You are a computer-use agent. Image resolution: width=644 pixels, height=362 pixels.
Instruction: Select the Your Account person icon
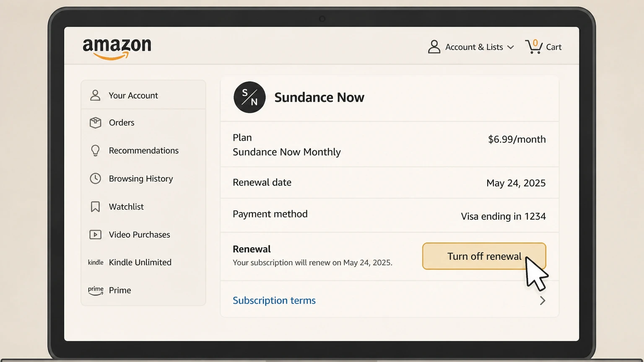(x=95, y=96)
